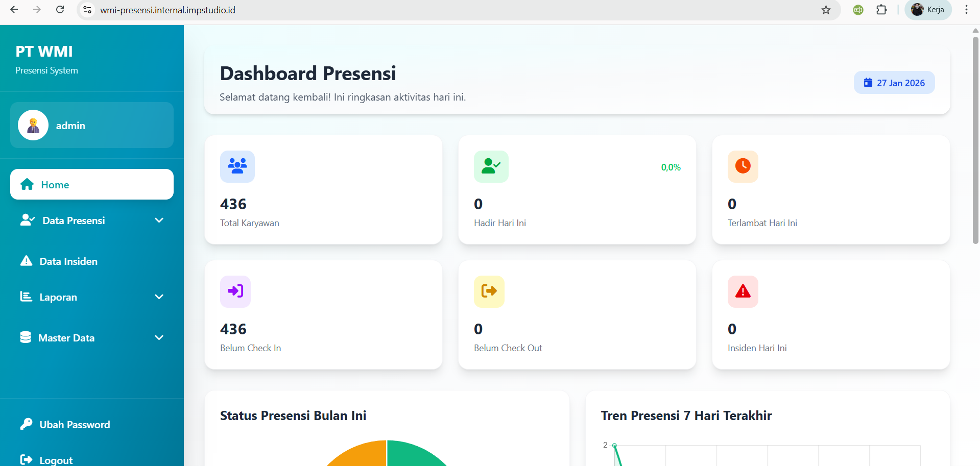The image size is (980, 466).
Task: Click the purple Belum Check In icon
Action: click(235, 291)
